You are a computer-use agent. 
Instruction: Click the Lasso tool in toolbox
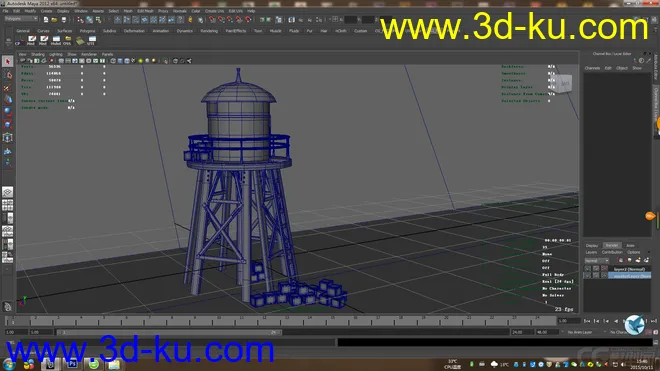[8, 75]
